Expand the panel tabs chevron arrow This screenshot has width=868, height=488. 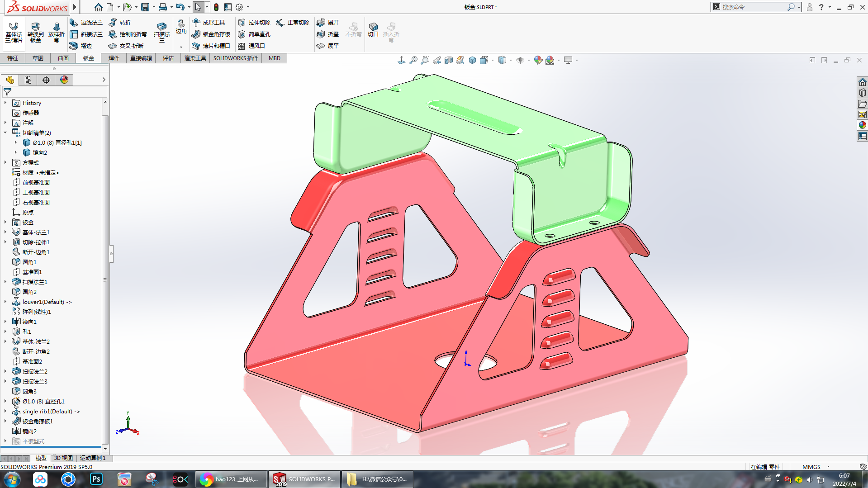(x=104, y=80)
